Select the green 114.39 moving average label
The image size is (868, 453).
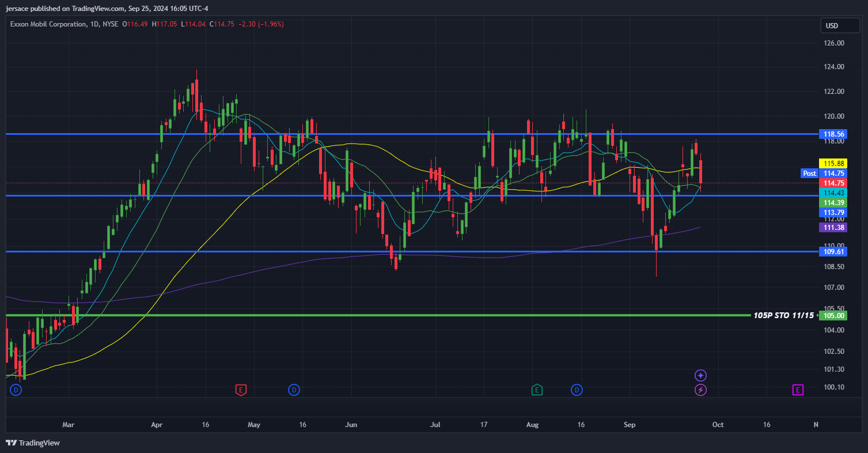coord(833,202)
